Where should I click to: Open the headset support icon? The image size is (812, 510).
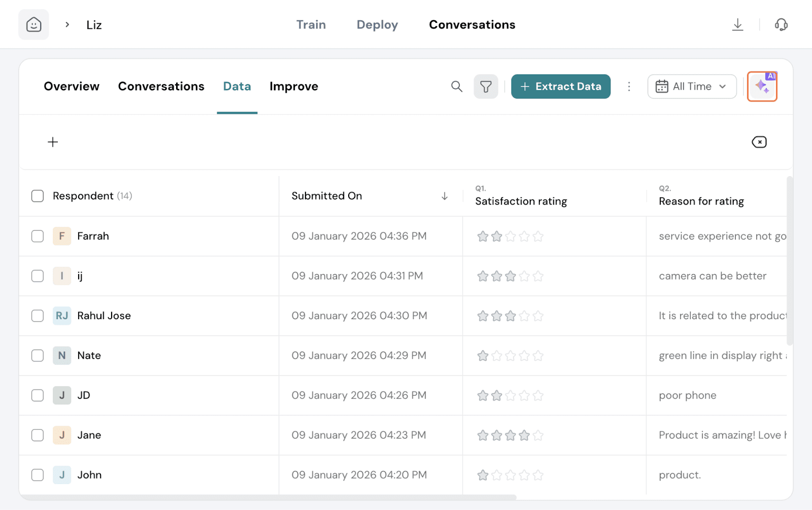[x=781, y=24]
